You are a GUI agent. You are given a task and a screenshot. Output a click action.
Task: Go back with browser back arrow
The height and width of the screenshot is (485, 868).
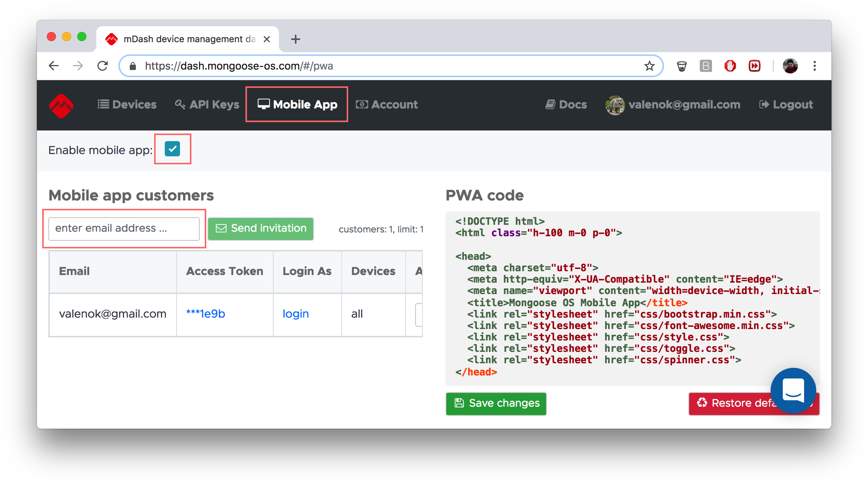(x=54, y=66)
